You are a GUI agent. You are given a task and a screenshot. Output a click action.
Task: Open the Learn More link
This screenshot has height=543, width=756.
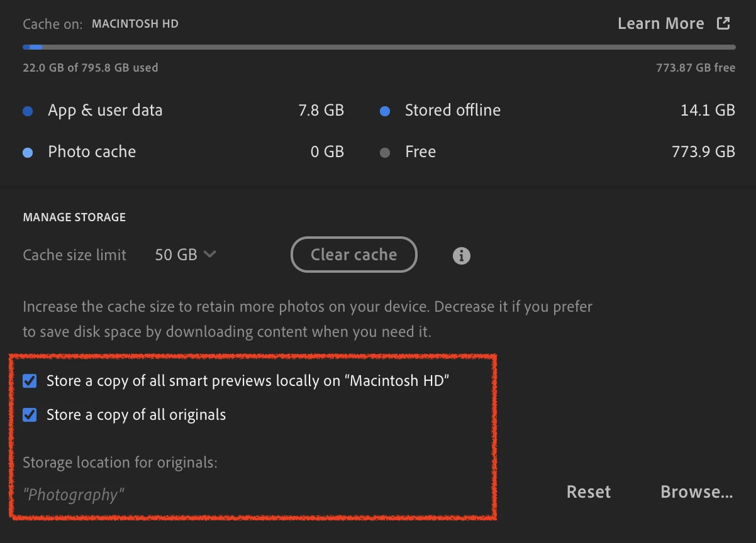[661, 23]
